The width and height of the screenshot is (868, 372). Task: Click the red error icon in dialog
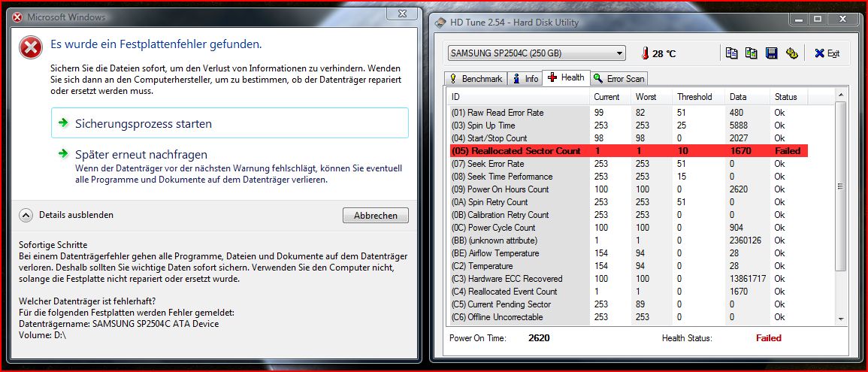click(31, 47)
